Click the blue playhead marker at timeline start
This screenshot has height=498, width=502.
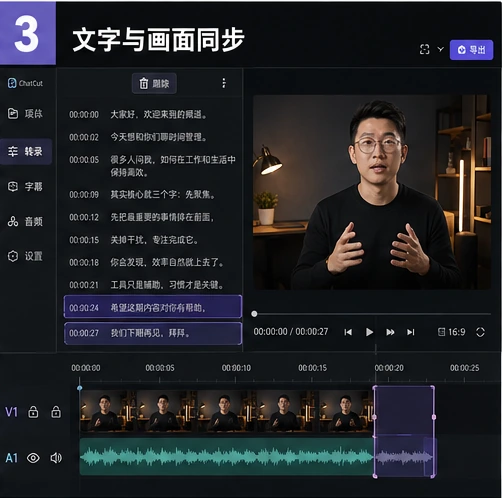(x=79, y=388)
